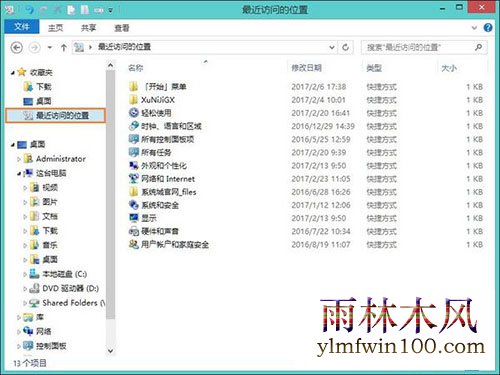The width and height of the screenshot is (500, 375).
Task: Go up one folder level
Action: click(x=64, y=48)
